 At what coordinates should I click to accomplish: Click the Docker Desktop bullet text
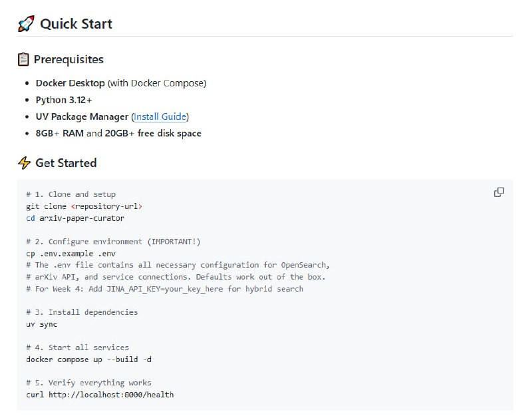pyautogui.click(x=70, y=83)
